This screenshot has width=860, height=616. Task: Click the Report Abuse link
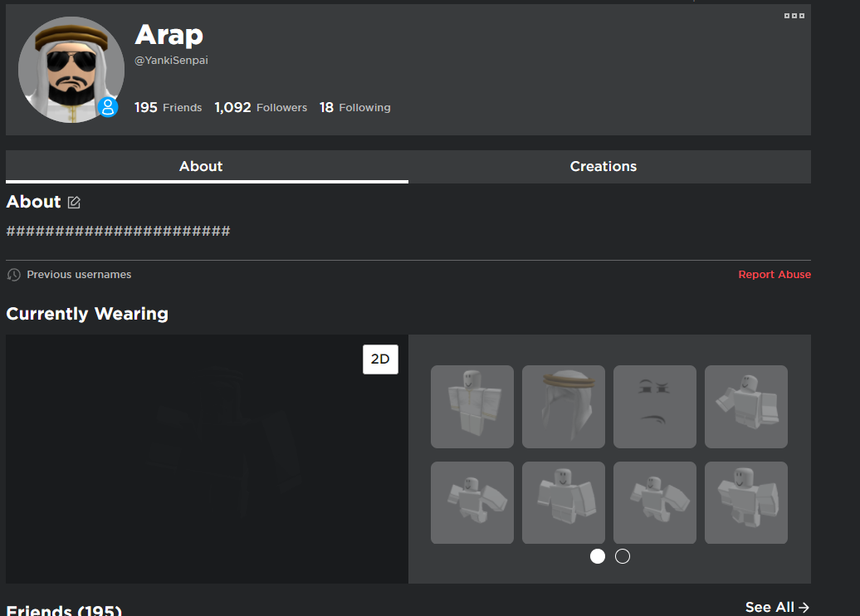[774, 274]
